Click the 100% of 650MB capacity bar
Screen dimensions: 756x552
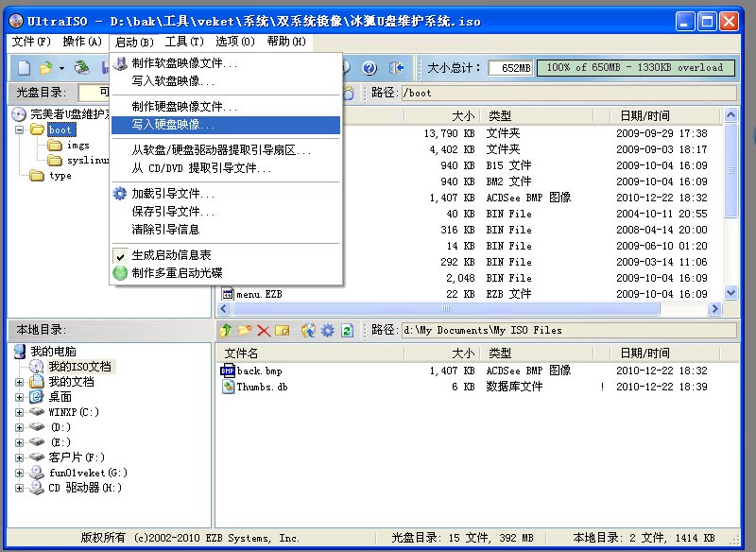(635, 68)
